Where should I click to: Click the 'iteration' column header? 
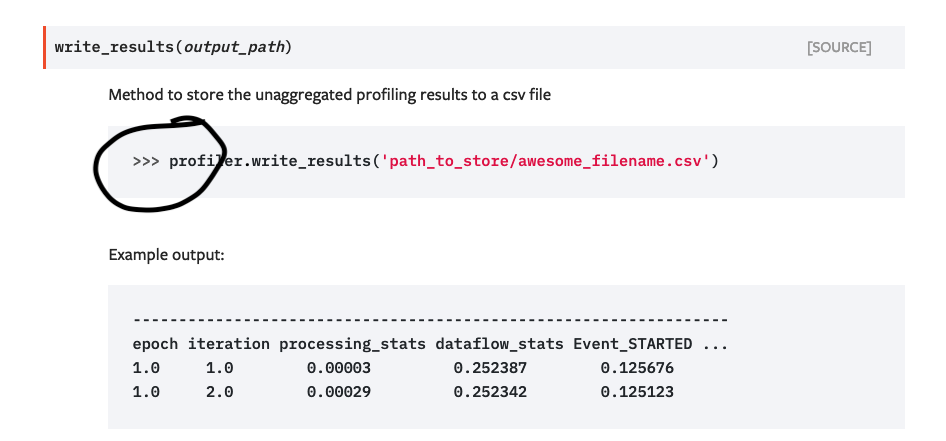(x=228, y=344)
